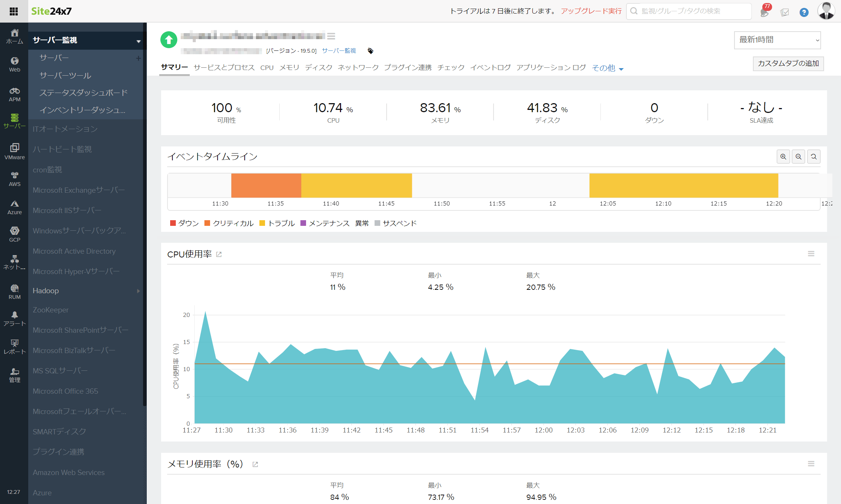Reset zoom on the event timeline
The height and width of the screenshot is (504, 841).
tap(814, 157)
